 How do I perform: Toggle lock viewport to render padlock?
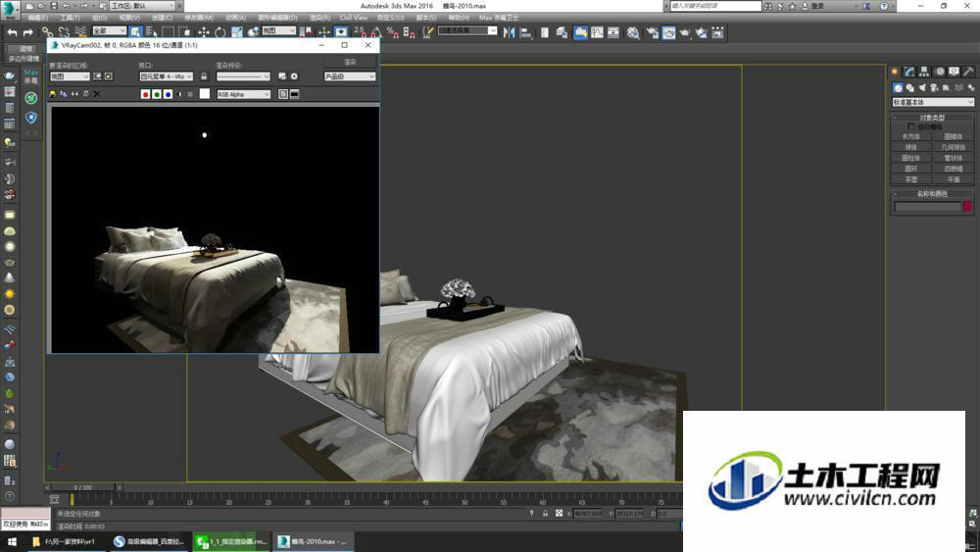tap(204, 76)
